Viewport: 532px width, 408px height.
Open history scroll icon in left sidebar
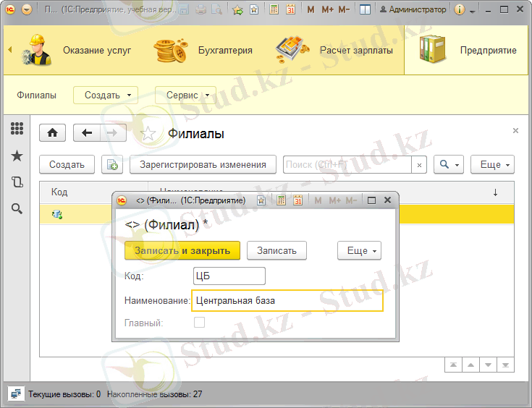coord(17,182)
